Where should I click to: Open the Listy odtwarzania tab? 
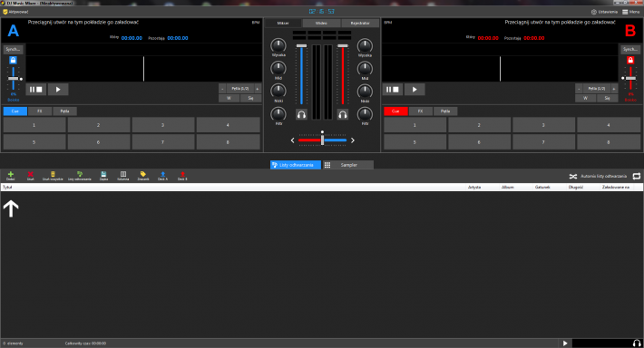click(296, 165)
